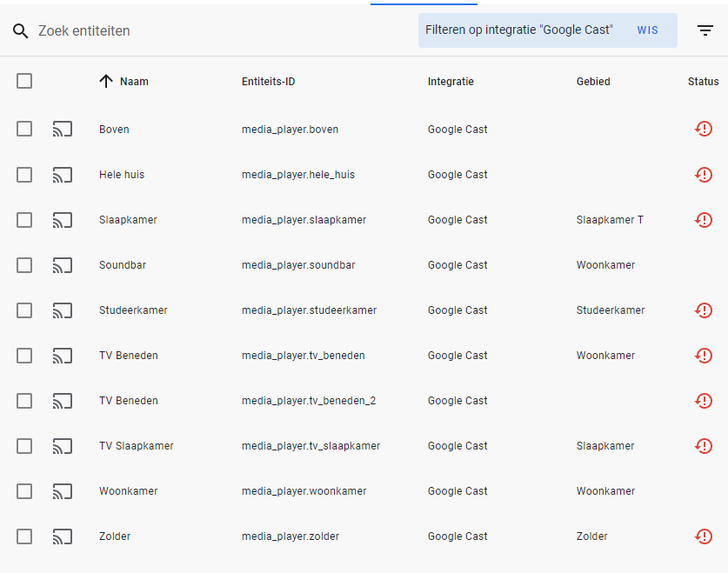Toggle the select-all checkbox in the header
Image resolution: width=728 pixels, height=573 pixels.
24,81
